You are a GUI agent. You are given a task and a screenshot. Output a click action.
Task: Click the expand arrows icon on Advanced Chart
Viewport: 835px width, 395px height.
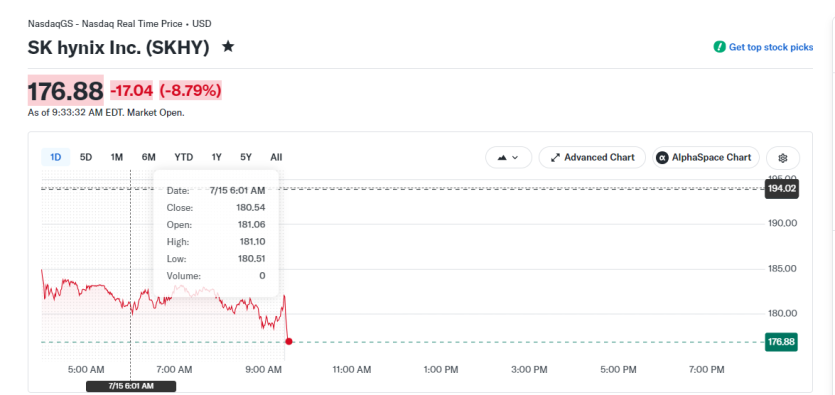[x=555, y=158]
